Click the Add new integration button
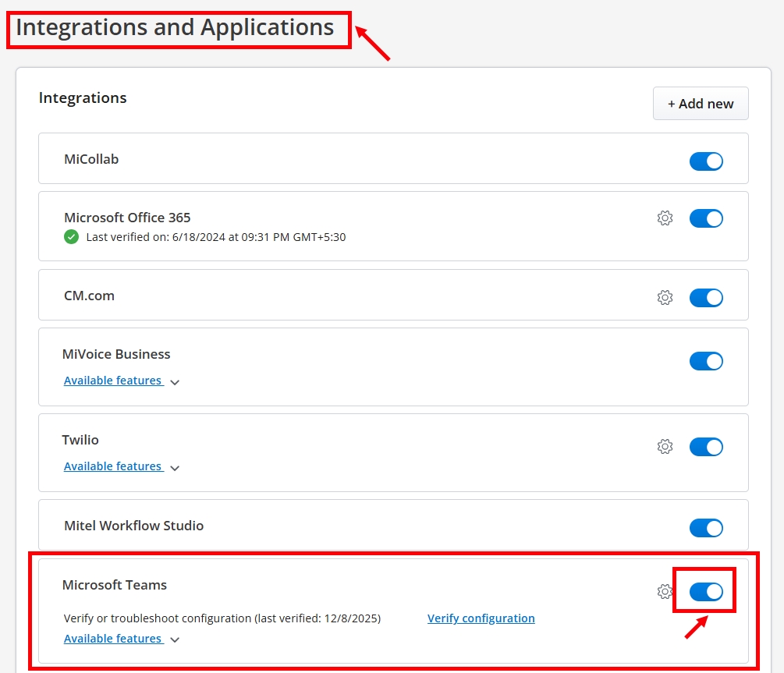Screen dimensions: 784x673 (701, 104)
